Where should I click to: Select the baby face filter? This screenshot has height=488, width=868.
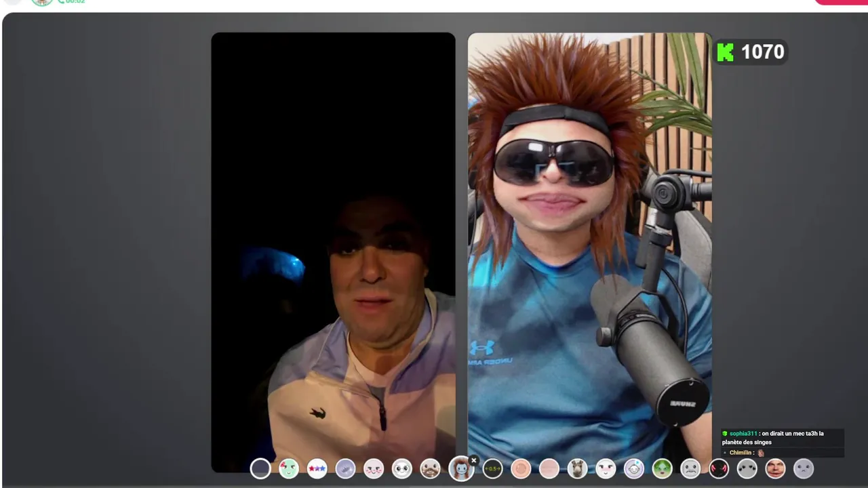click(634, 468)
